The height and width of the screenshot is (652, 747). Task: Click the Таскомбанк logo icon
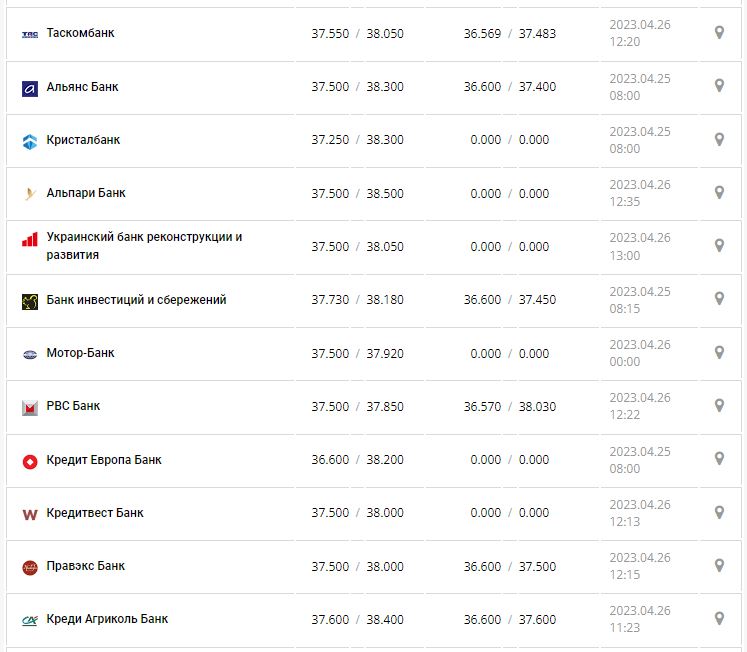click(30, 34)
